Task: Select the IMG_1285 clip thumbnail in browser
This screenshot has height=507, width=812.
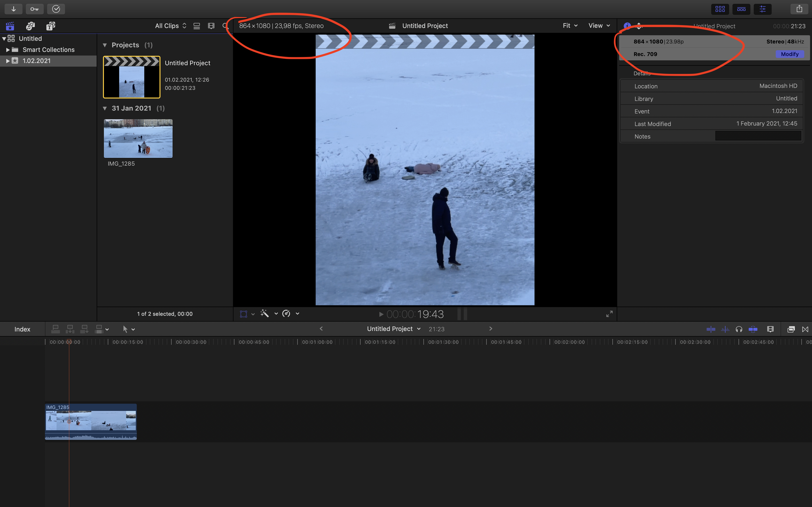Action: point(138,139)
